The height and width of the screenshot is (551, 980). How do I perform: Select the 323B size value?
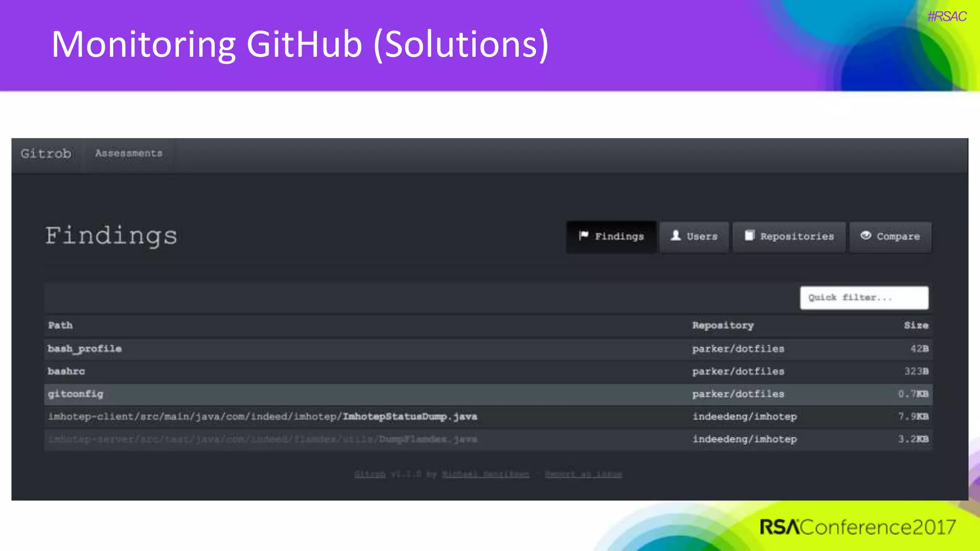tap(916, 371)
